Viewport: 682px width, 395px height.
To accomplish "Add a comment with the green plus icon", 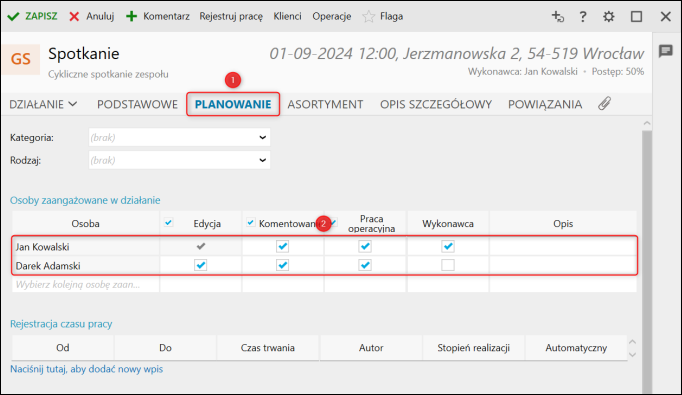I will 131,17.
